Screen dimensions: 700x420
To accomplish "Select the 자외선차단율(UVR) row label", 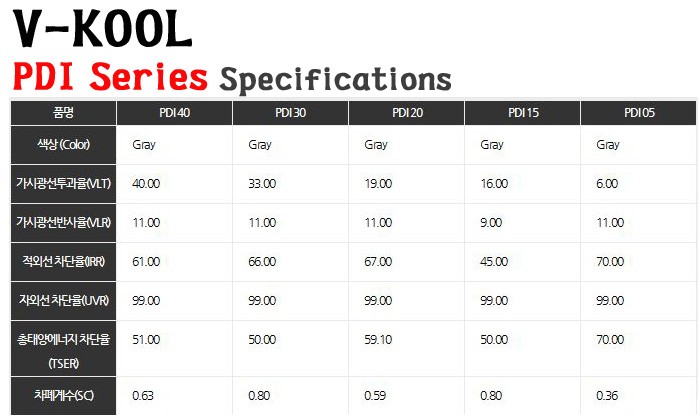I will 64,301.
